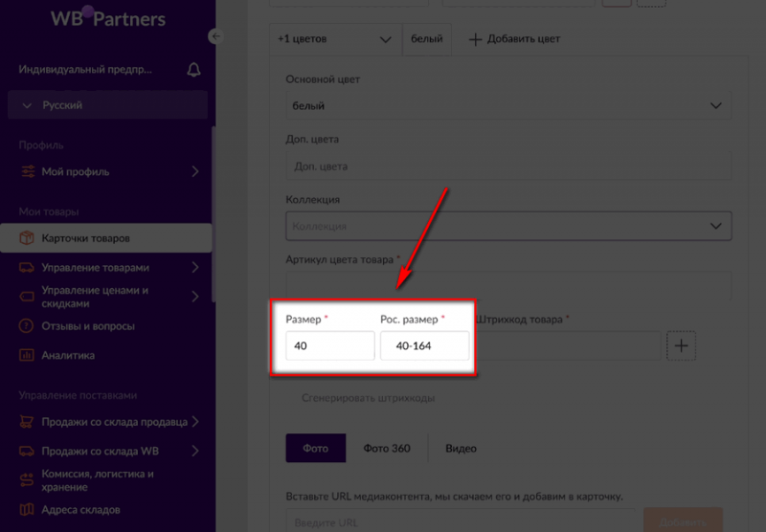The image size is (766, 532).
Task: Click the Аналитика sidebar icon
Action: [x=26, y=355]
